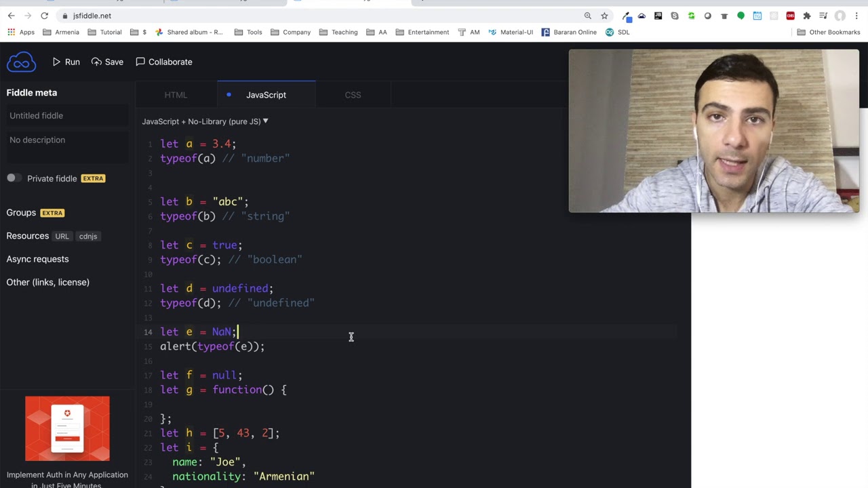Viewport: 868px width, 488px height.
Task: Open the AM bookmark
Action: point(469,32)
